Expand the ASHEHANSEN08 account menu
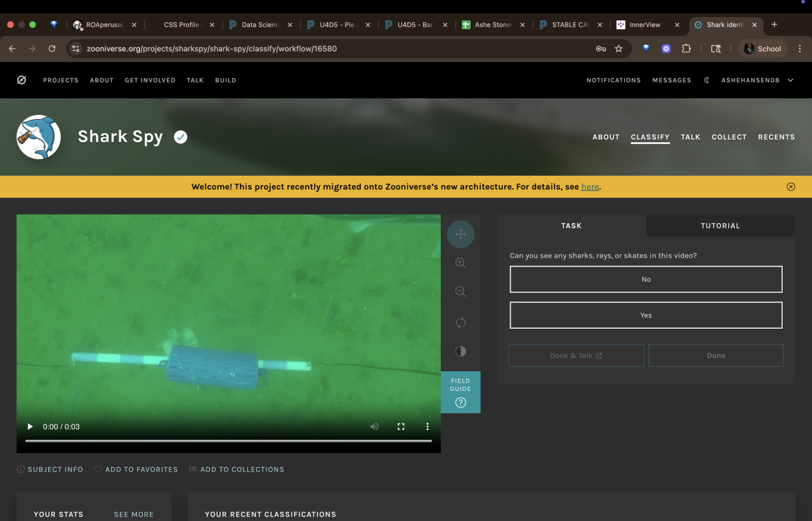Image resolution: width=812 pixels, height=521 pixels. (757, 81)
